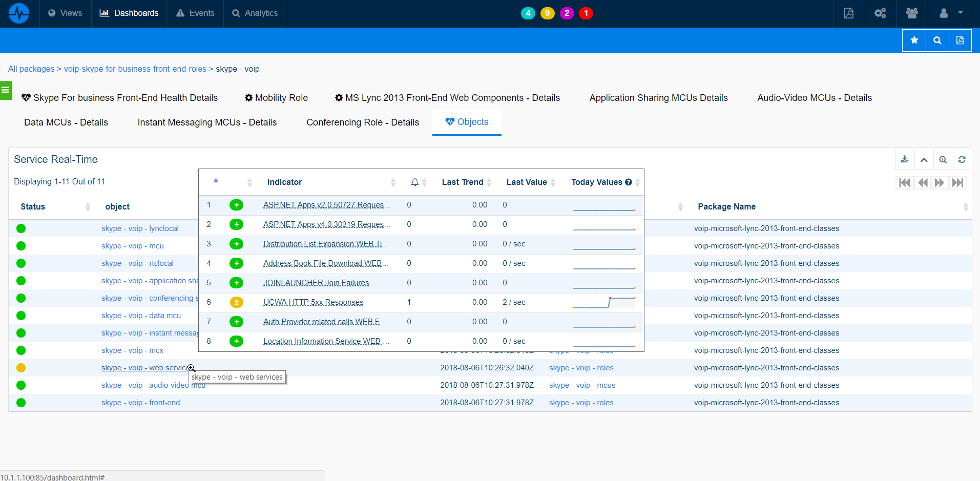Click green status dot for lynclocal row
980x481 pixels.
tap(21, 228)
